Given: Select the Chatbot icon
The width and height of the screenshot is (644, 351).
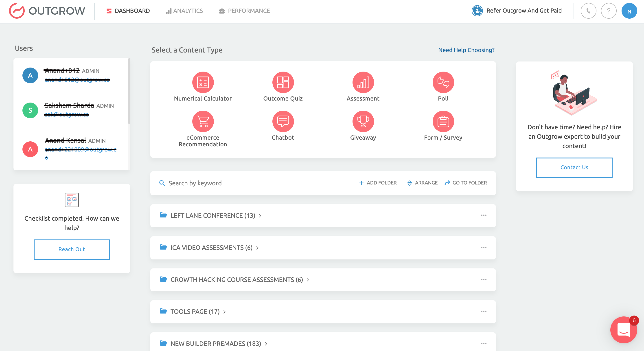Looking at the screenshot, I should coord(283,121).
